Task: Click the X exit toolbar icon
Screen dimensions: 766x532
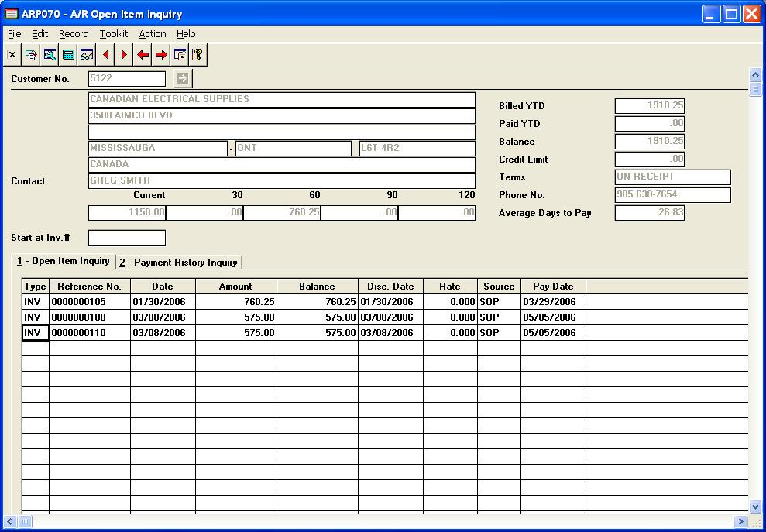Action: [12, 55]
